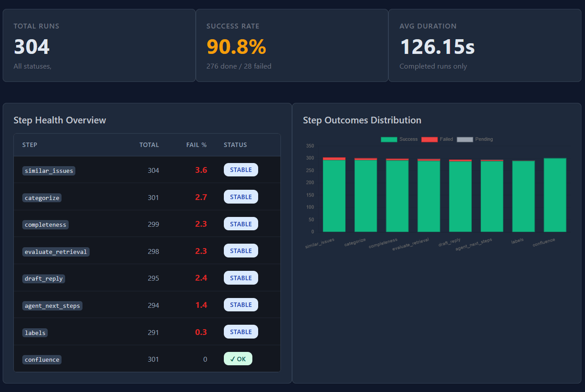Toggle the Pending legend entry in chart

point(475,139)
